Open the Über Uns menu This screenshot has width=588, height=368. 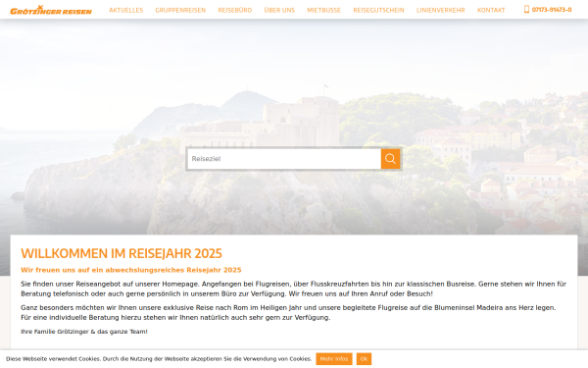pyautogui.click(x=279, y=10)
